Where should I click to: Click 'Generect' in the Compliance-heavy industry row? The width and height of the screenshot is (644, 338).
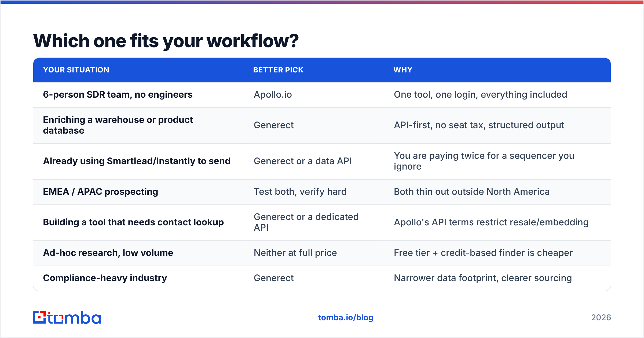point(274,278)
